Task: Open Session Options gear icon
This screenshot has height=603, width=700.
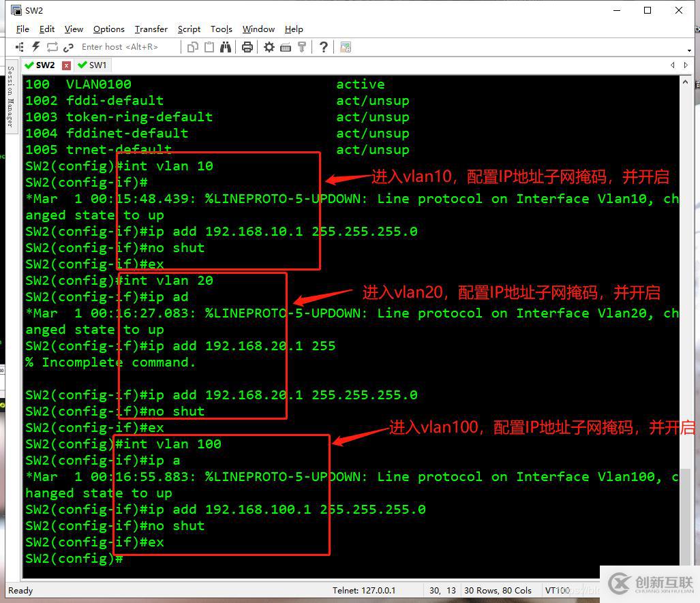Action: (x=269, y=47)
